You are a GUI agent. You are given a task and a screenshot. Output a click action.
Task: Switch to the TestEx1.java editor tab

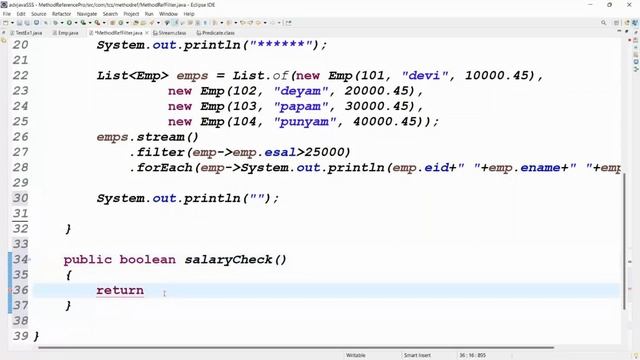point(26,33)
